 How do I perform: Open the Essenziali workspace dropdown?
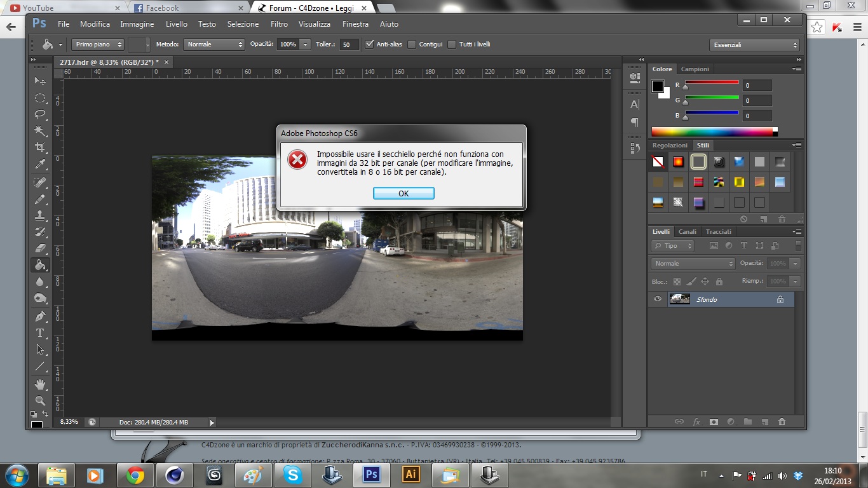[x=754, y=45]
